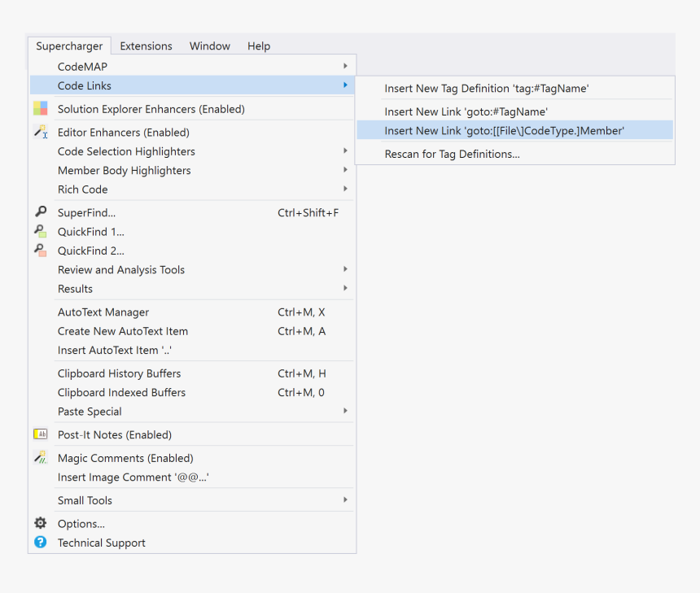The height and width of the screenshot is (593, 700).
Task: Select the Paste Special entry
Action: point(192,412)
